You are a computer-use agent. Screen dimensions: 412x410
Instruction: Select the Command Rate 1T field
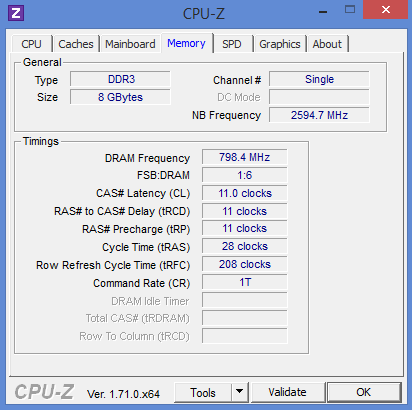coord(244,282)
